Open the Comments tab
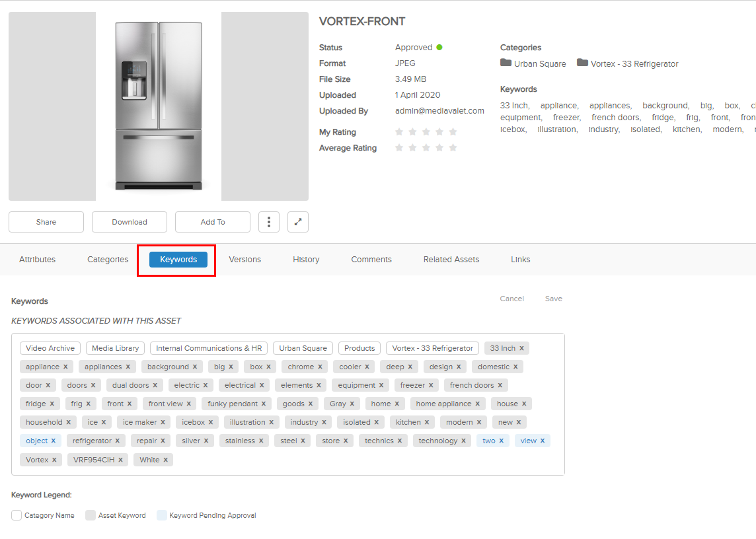756x539 pixels. [x=371, y=260]
